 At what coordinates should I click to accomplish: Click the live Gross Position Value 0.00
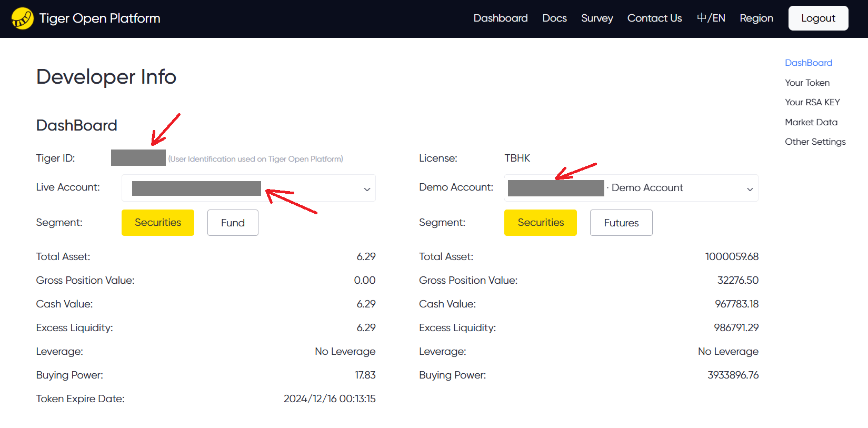(364, 280)
